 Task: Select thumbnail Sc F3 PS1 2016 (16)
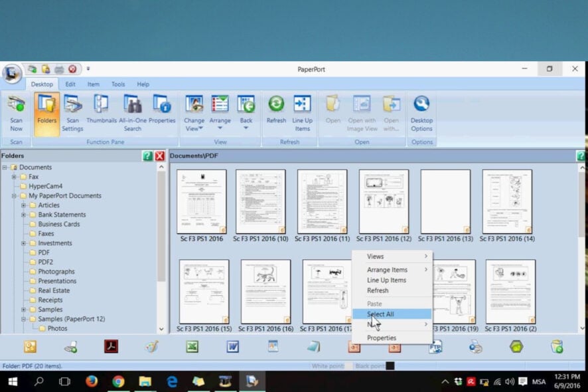pyautogui.click(x=265, y=292)
